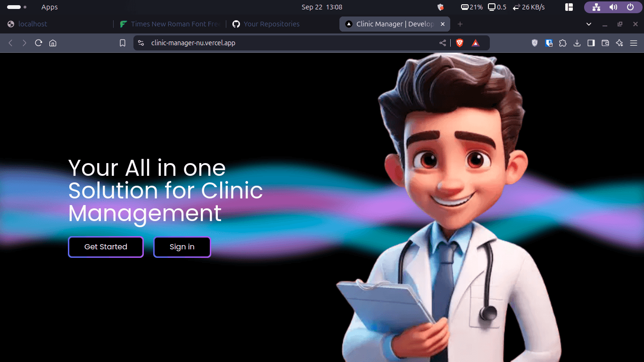Toggle the browser sidebar panel
644x362 pixels.
click(591, 43)
